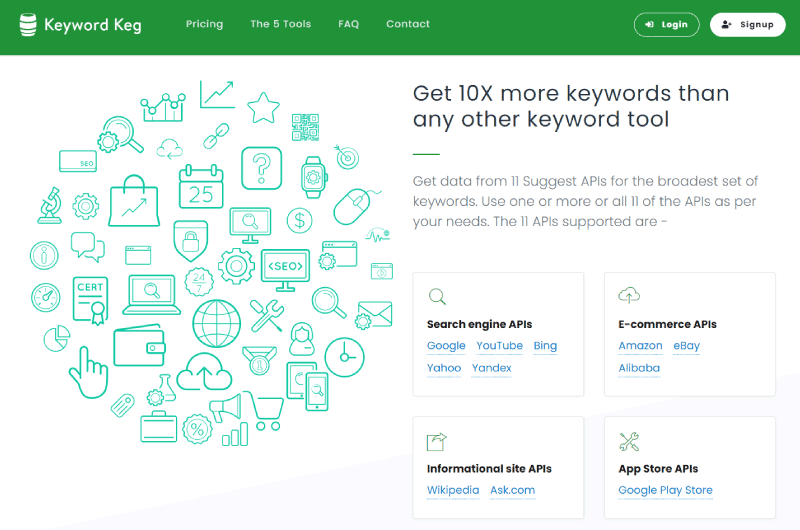The height and width of the screenshot is (530, 800).
Task: Click the percent badge icon
Action: click(x=197, y=429)
